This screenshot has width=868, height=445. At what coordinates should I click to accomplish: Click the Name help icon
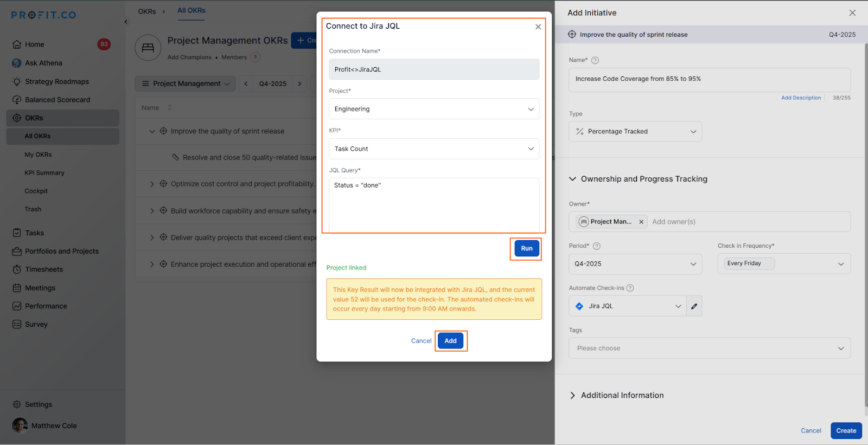595,60
